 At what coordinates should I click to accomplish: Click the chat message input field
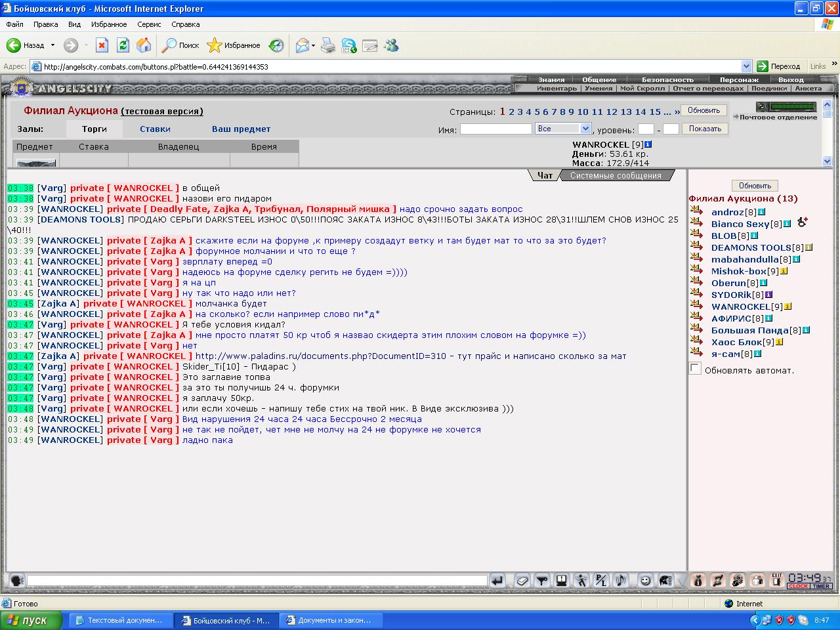click(257, 580)
